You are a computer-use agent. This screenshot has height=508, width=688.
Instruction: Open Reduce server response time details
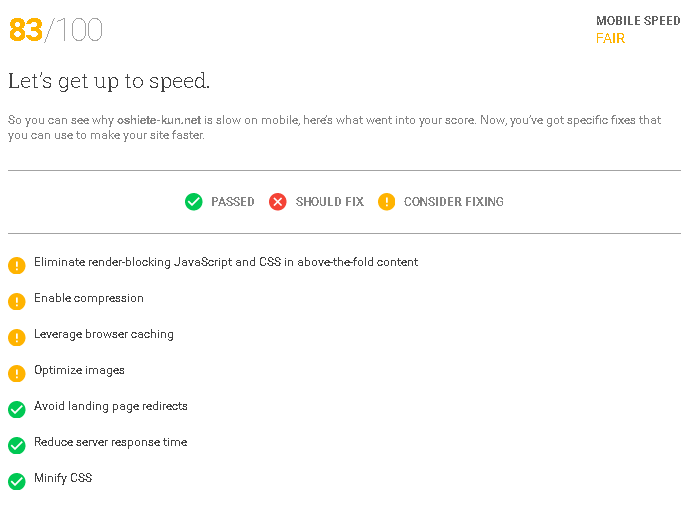pyautogui.click(x=111, y=442)
